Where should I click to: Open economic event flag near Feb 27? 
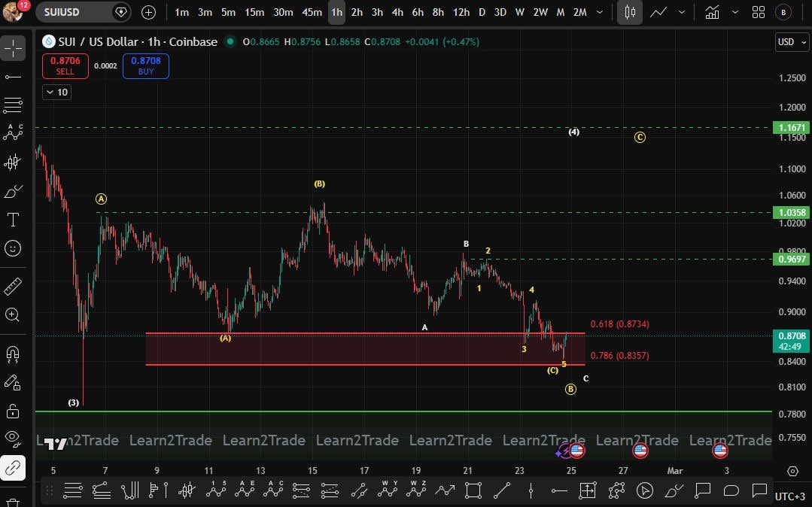click(640, 451)
